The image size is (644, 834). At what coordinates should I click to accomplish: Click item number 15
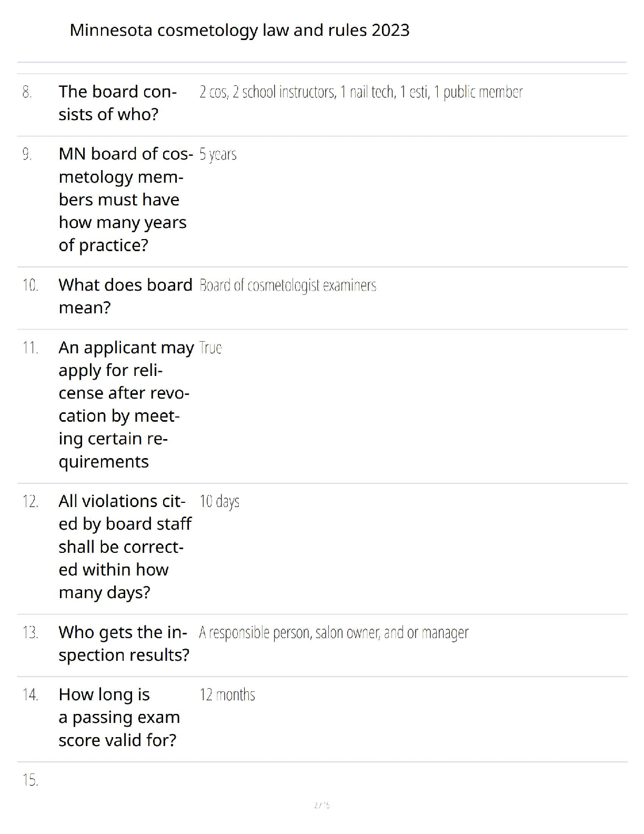click(x=30, y=780)
